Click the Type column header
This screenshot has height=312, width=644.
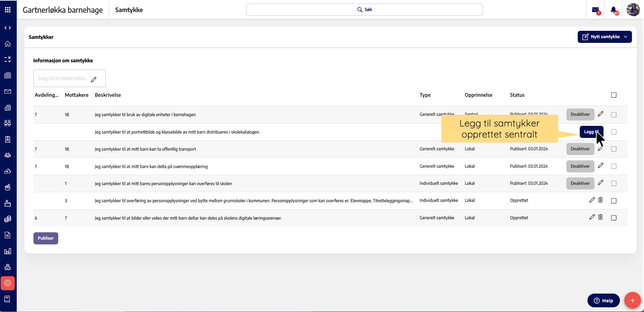click(425, 95)
